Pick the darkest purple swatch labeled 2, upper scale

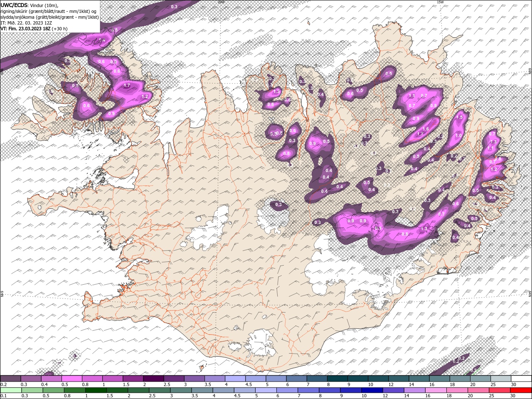[153, 379]
